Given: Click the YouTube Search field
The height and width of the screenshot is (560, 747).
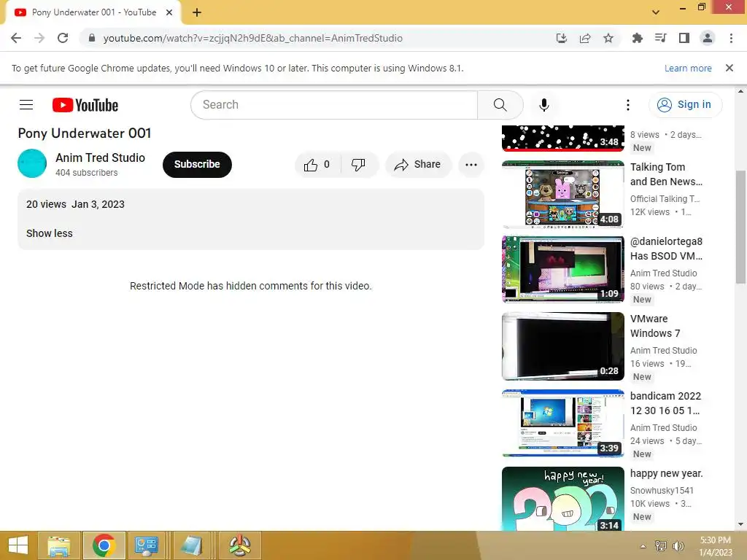Looking at the screenshot, I should coord(334,105).
